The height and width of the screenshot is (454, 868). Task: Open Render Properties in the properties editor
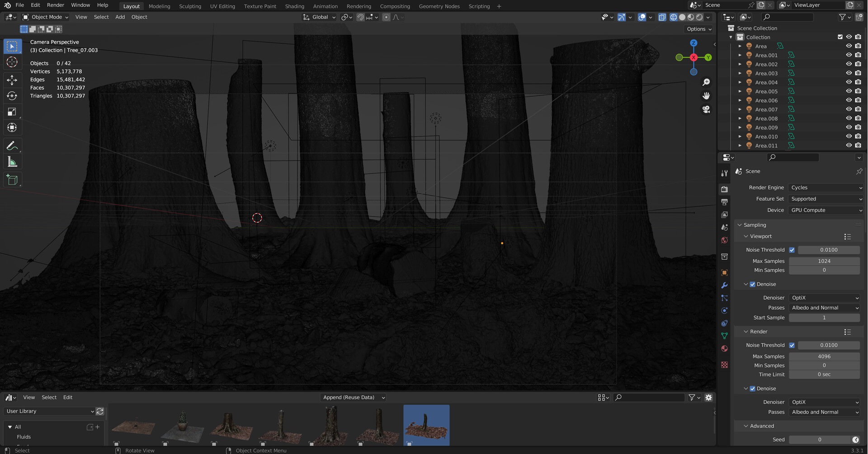click(724, 190)
